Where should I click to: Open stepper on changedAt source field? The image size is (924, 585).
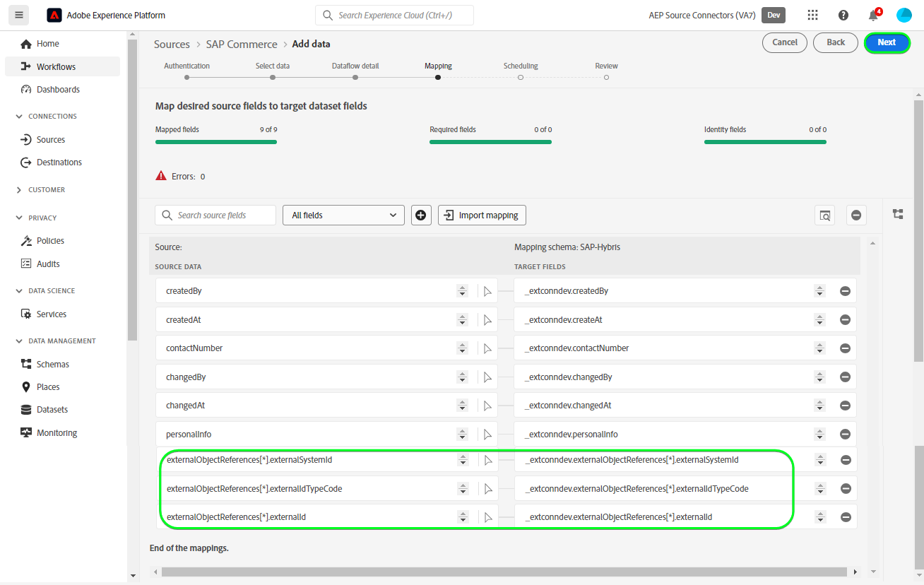point(462,406)
